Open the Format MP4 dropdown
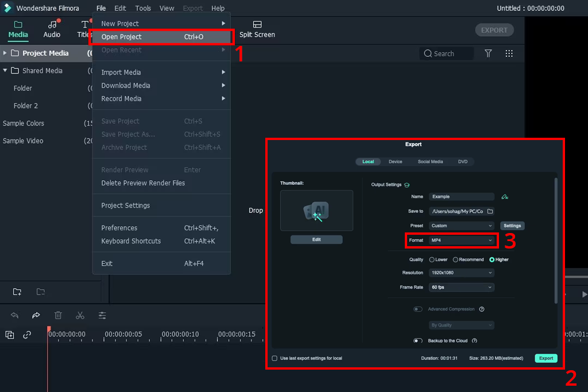The height and width of the screenshot is (392, 588). tap(461, 240)
